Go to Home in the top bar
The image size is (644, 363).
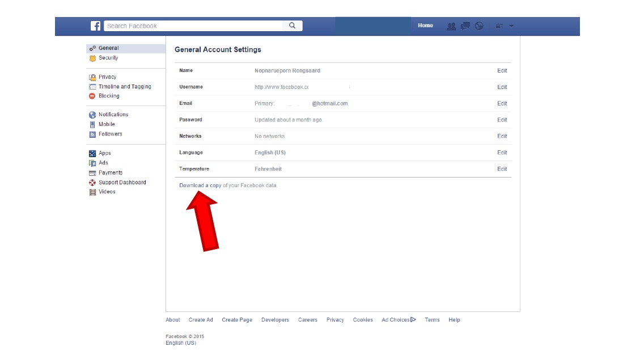[x=425, y=26]
